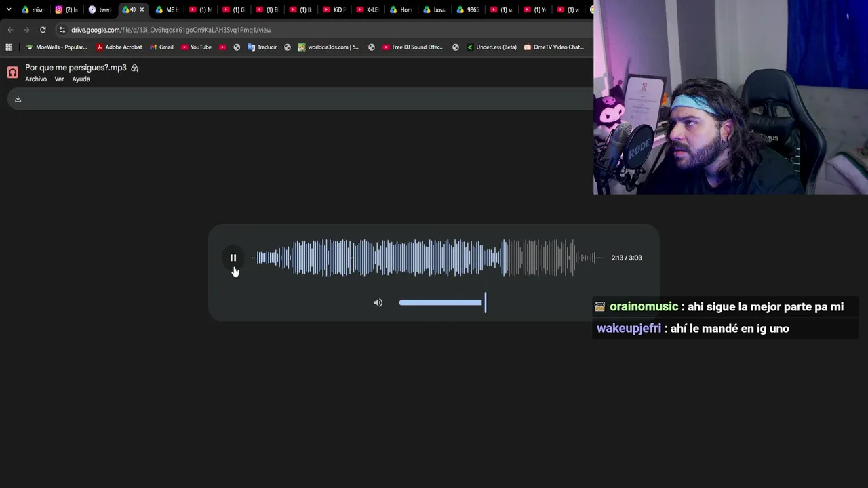
Task: Reload the current page
Action: 43,30
